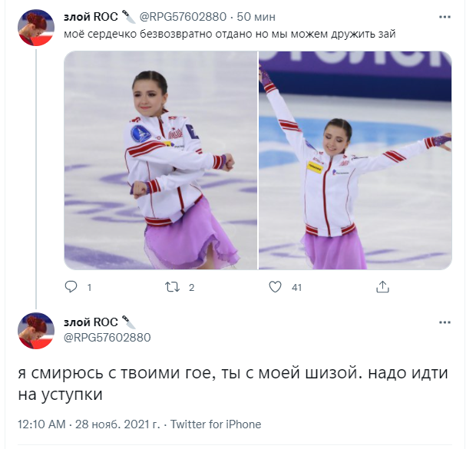
Task: Open the '12:10 AM · 28 нояб. 2021 г.' timestamp
Action: 88,424
